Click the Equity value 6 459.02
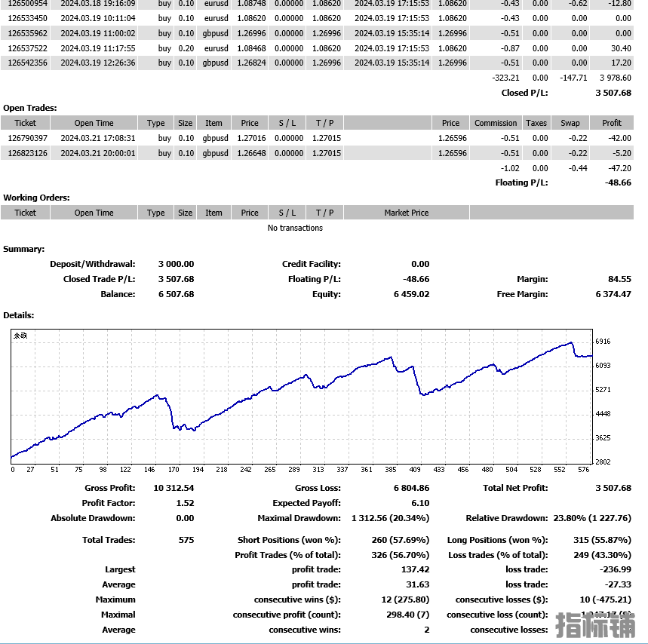Screen dimensions: 648x644 tap(411, 294)
